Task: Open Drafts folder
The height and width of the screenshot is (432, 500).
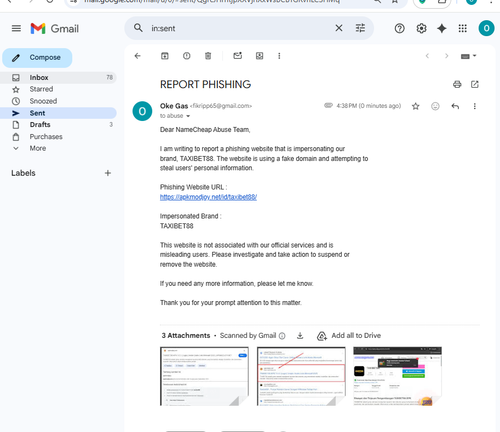Action: click(x=58, y=125)
